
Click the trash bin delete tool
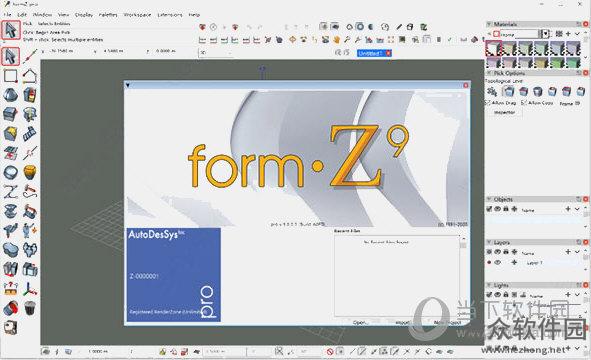coord(30,308)
